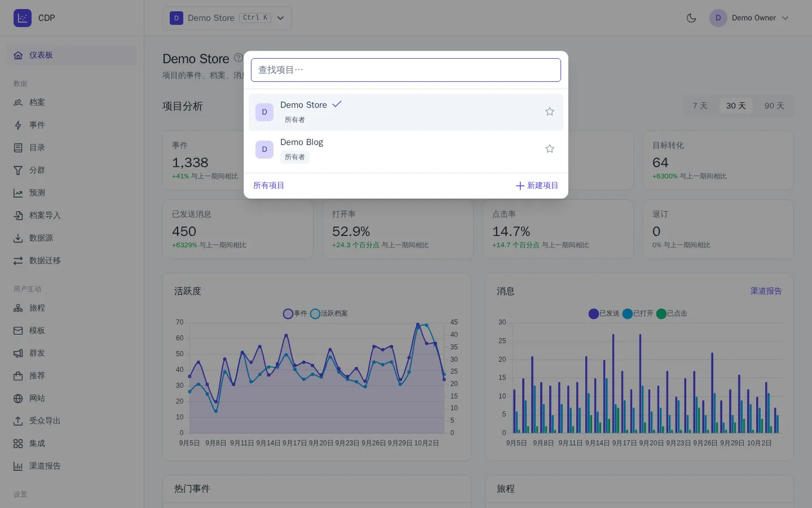Select Demo Blog in project list
Screen dimensions: 812x508
[406, 150]
